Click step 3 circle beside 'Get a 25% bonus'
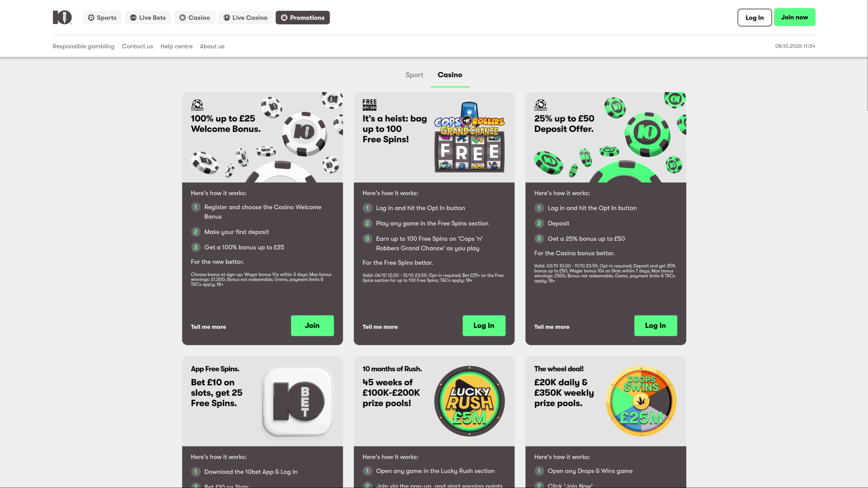 [x=539, y=239]
